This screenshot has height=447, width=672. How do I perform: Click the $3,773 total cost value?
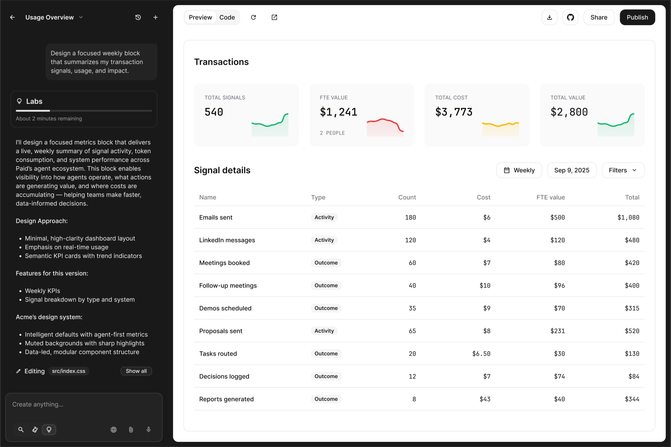tap(454, 112)
